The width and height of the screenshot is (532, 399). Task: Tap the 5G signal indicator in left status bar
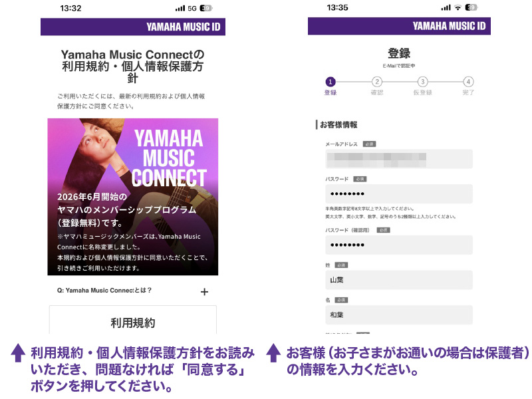tap(192, 9)
